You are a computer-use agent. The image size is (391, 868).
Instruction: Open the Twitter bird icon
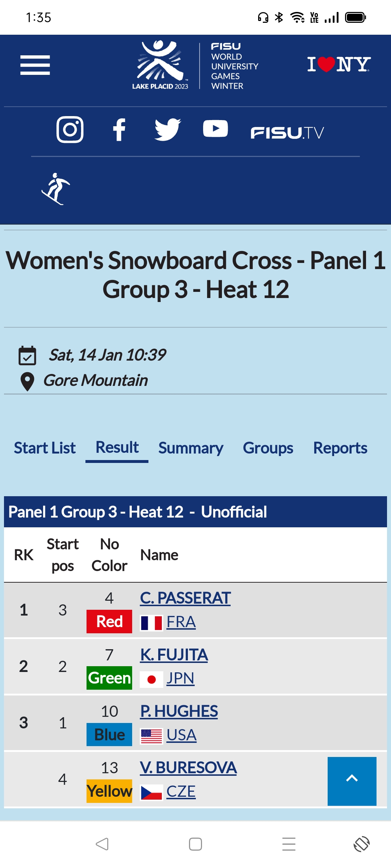168,129
